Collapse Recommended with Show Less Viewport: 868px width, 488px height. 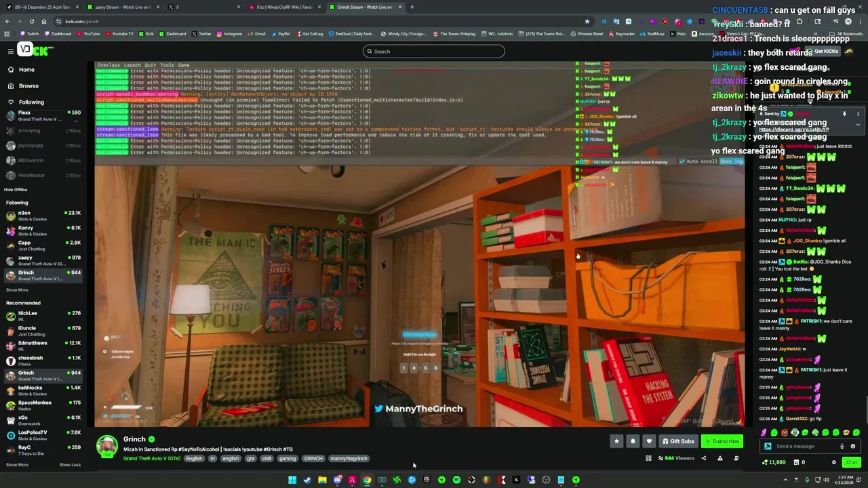point(70,465)
